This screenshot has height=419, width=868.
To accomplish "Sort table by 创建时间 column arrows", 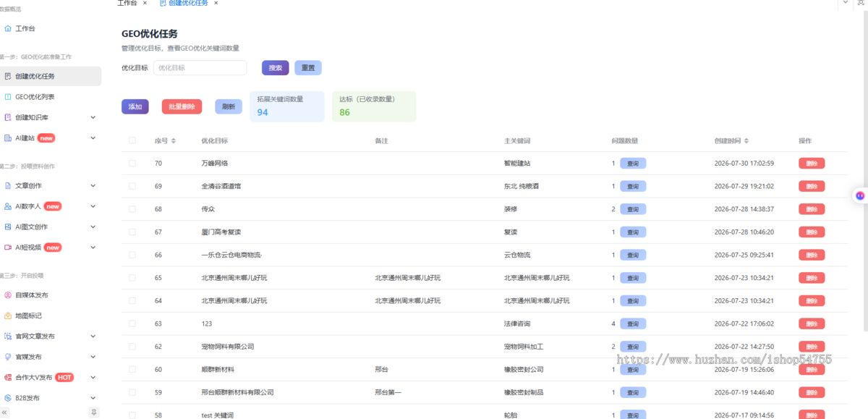I will [x=746, y=140].
